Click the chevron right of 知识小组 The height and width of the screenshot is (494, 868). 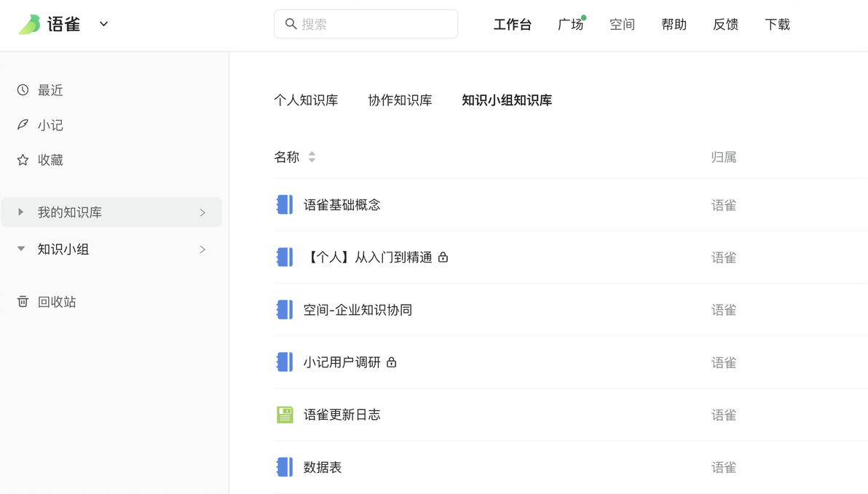pyautogui.click(x=202, y=250)
